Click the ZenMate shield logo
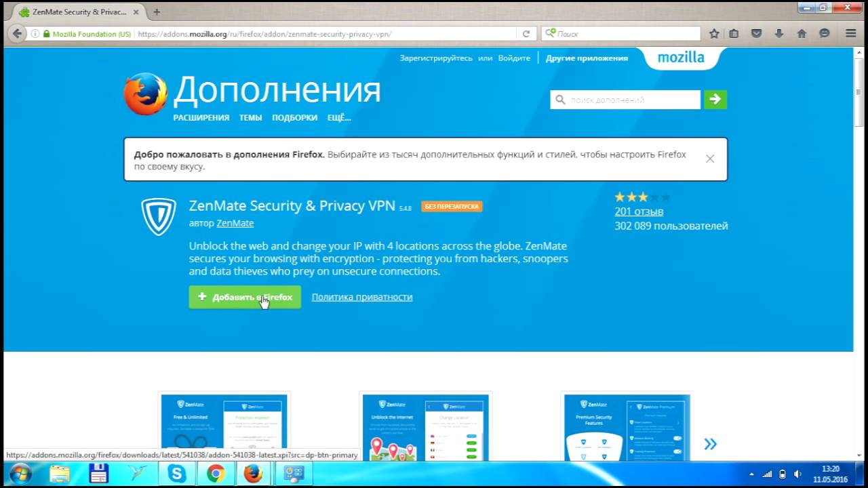 point(159,217)
